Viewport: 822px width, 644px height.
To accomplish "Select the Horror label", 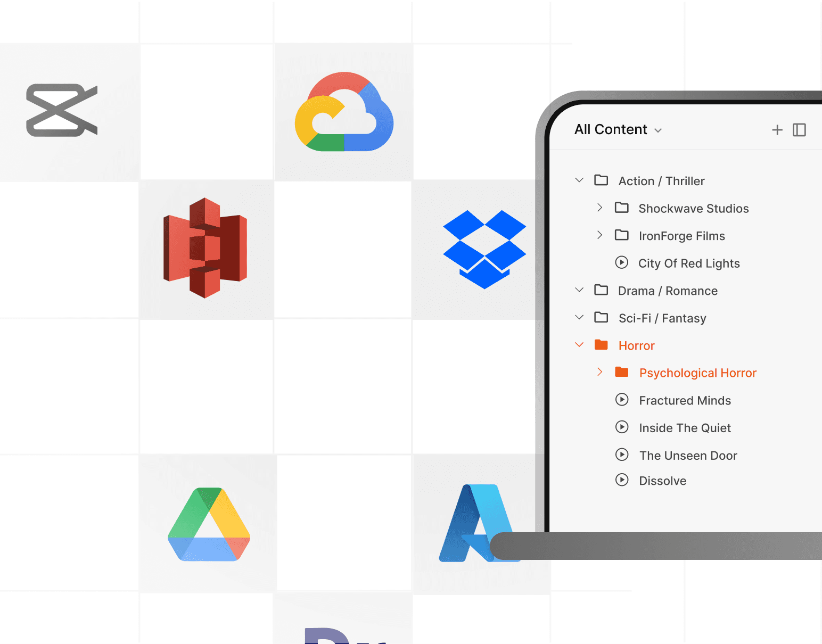I will coord(636,346).
